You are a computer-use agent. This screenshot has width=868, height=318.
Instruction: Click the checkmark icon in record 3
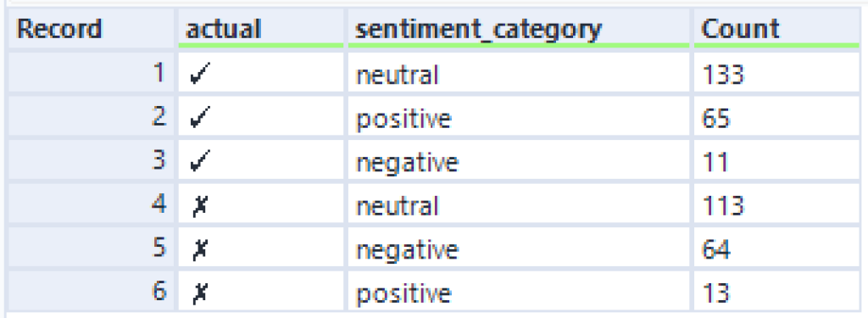[x=198, y=163]
